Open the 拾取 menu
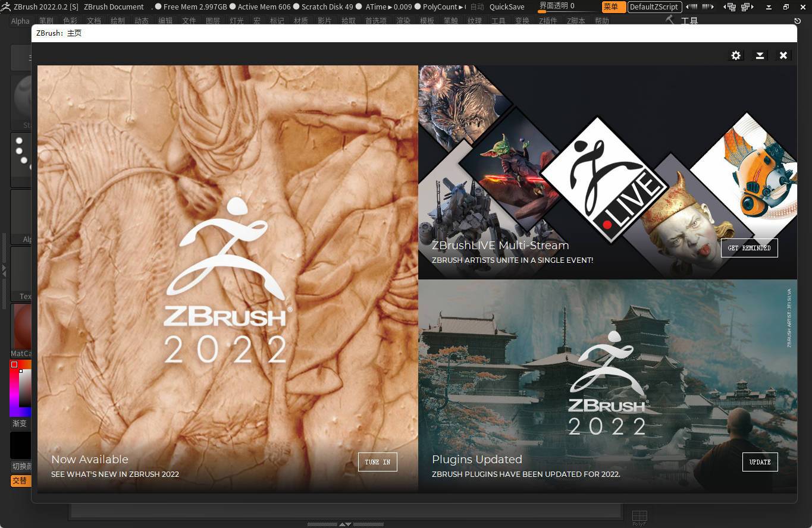The width and height of the screenshot is (812, 528). click(349, 21)
